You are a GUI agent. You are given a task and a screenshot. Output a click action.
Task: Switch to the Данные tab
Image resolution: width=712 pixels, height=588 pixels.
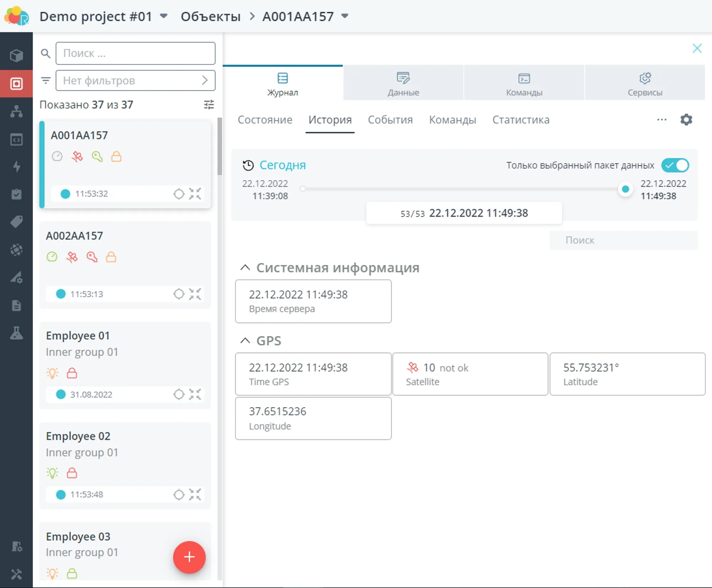403,83
